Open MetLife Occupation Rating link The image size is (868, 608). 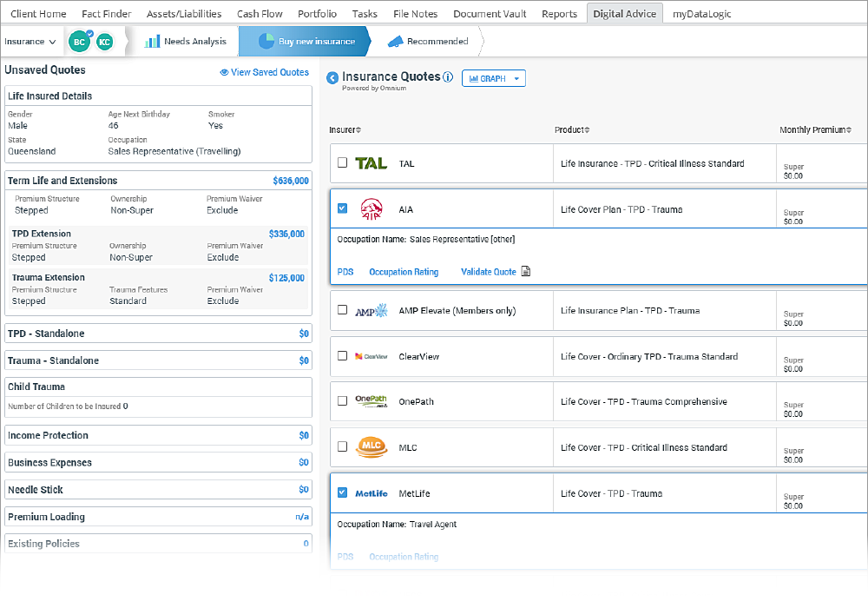(404, 557)
